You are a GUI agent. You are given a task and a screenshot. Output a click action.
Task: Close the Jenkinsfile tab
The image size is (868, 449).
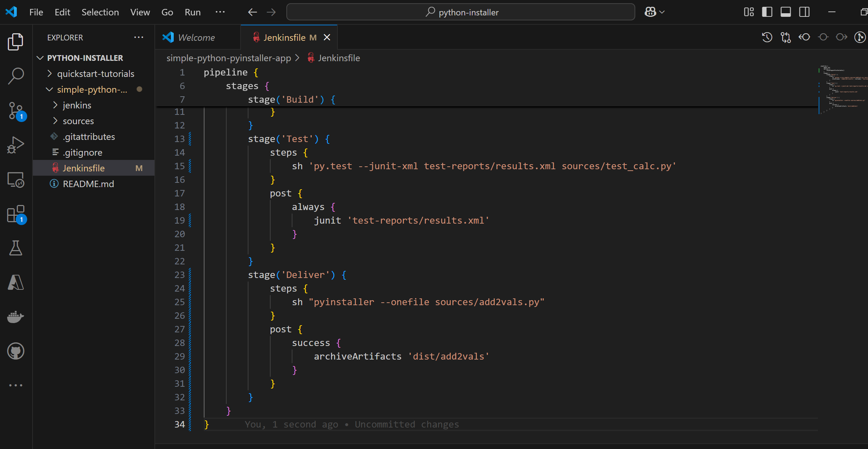tap(327, 38)
